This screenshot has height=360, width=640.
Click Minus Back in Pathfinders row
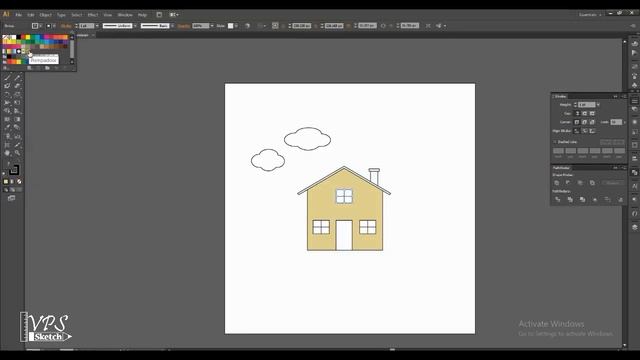(x=620, y=199)
